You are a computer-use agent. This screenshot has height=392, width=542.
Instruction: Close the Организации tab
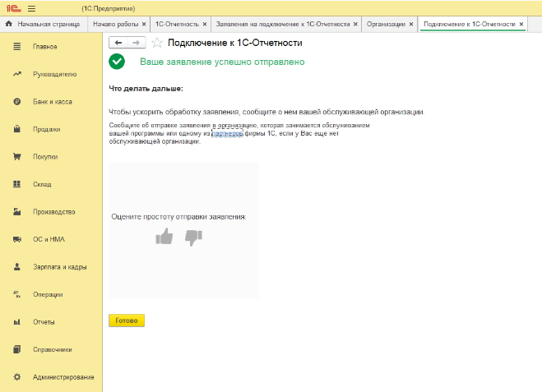(411, 24)
